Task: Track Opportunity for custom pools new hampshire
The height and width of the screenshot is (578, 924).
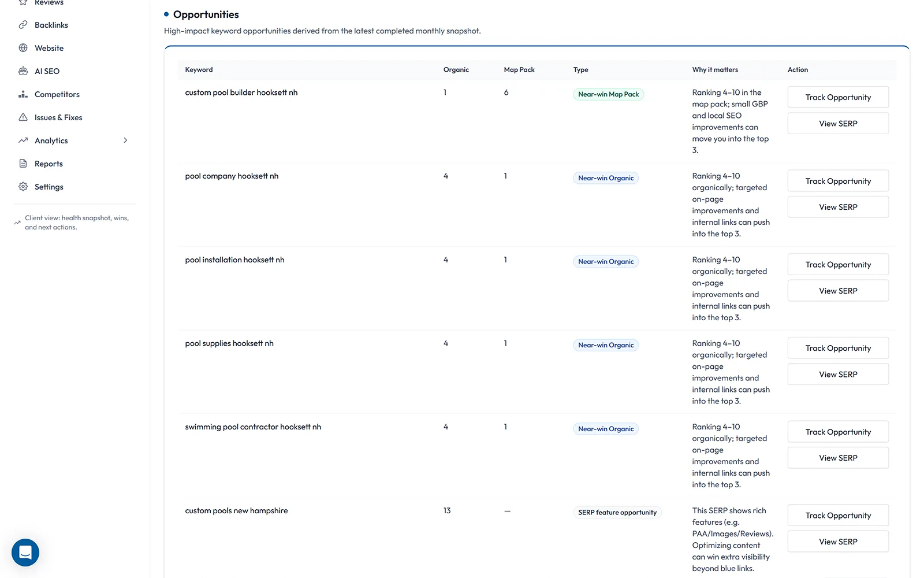Action: (837, 515)
